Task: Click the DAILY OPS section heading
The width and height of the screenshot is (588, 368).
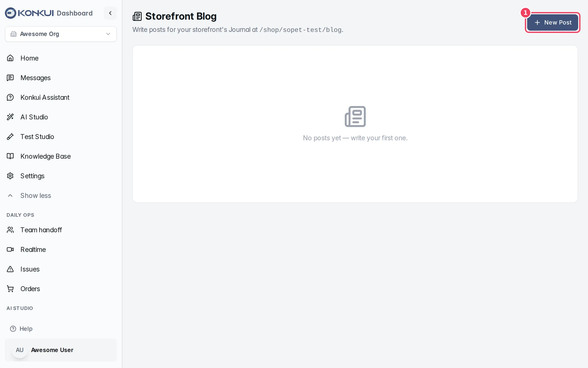Action: (20, 215)
